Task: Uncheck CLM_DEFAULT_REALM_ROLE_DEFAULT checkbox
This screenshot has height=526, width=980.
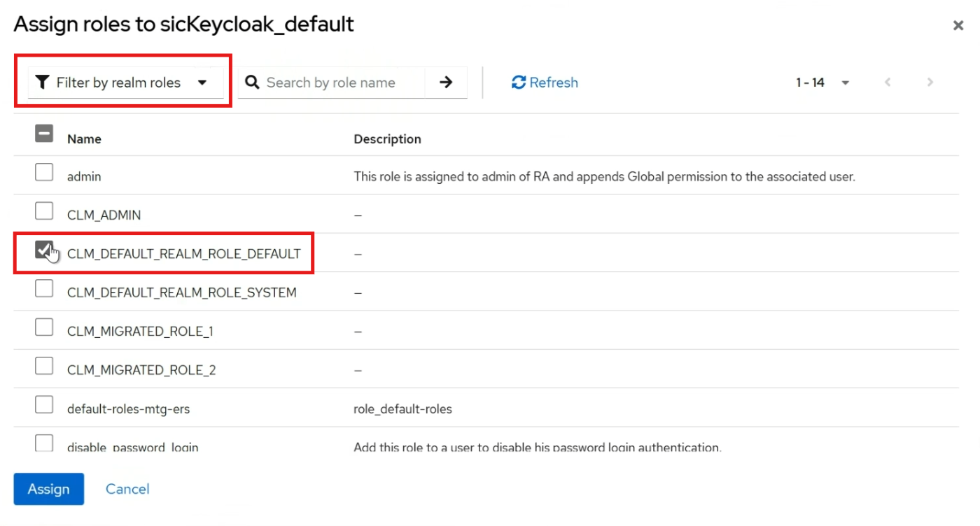Action: click(44, 250)
